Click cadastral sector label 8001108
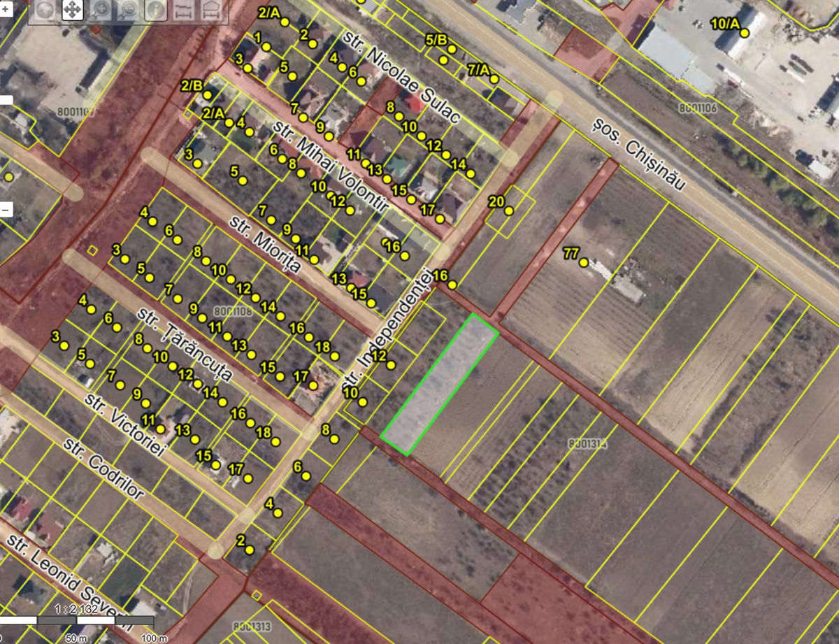Screen dimensions: 839x644 [234, 310]
